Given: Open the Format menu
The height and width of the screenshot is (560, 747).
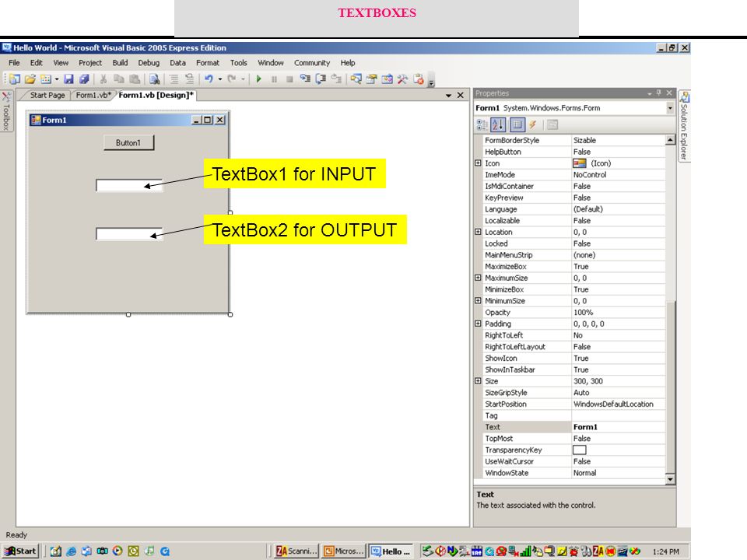Looking at the screenshot, I should coord(208,63).
